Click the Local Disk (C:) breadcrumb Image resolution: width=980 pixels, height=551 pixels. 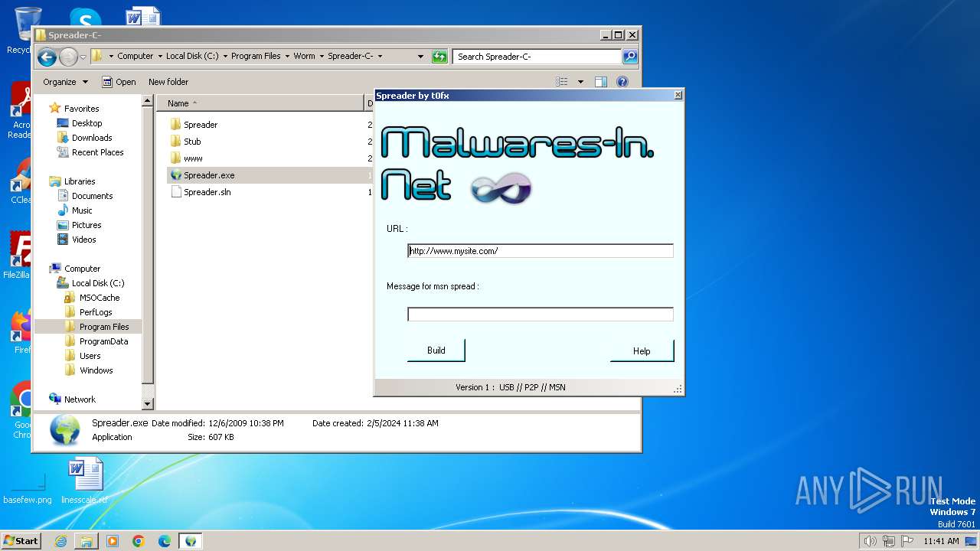(192, 56)
